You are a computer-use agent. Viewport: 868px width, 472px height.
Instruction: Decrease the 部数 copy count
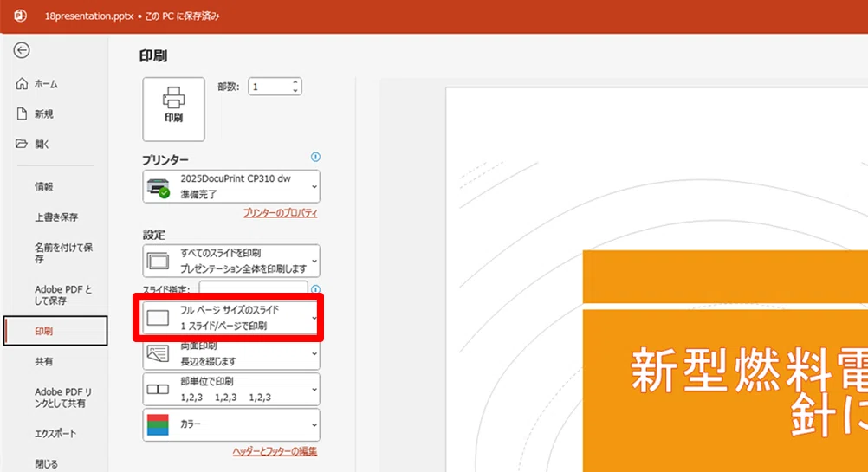pos(295,90)
